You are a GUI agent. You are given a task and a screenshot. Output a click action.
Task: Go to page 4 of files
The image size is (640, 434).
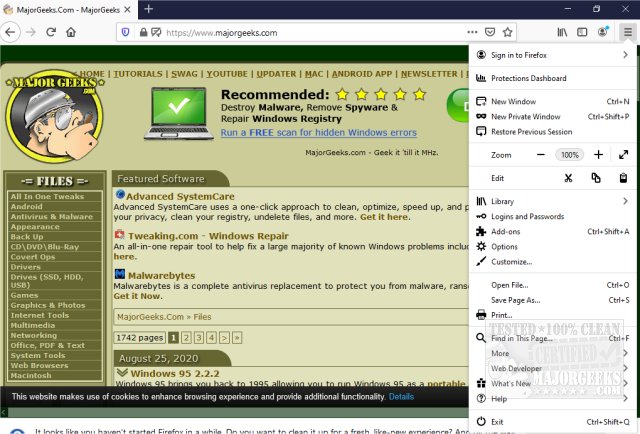[211, 338]
